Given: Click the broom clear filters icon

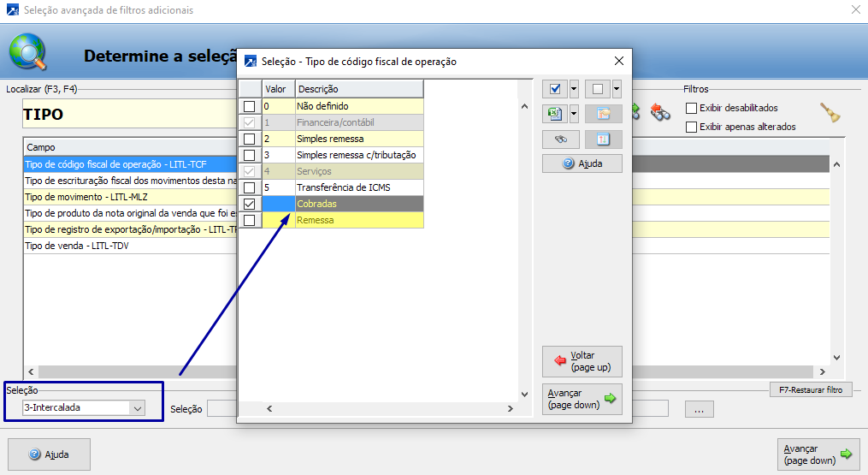Looking at the screenshot, I should point(830,113).
